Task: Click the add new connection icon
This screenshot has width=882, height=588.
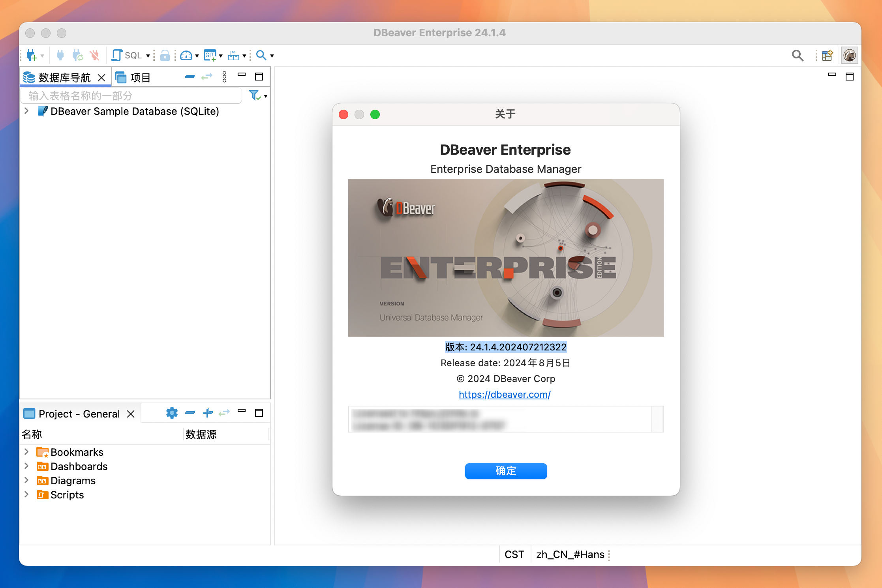Action: point(32,55)
